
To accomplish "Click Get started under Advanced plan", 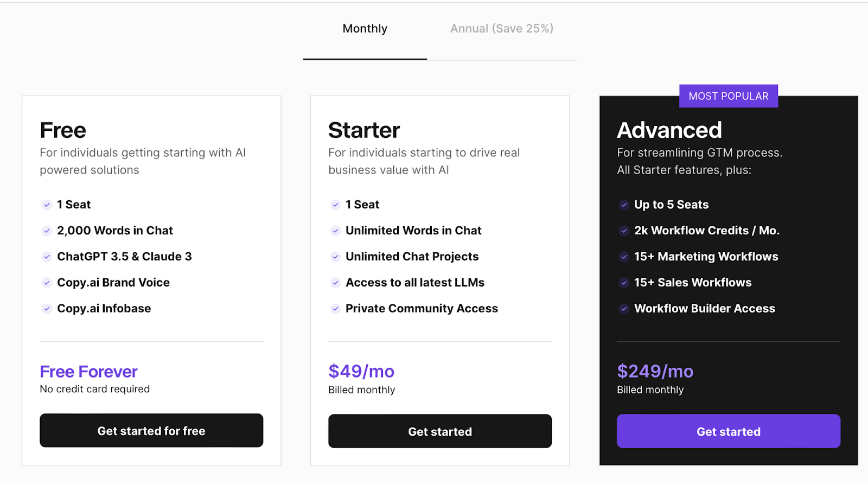I will (728, 431).
